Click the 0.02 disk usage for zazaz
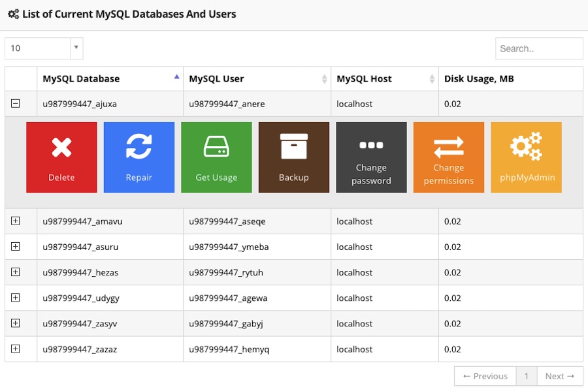The height and width of the screenshot is (391, 588). pyautogui.click(x=453, y=349)
